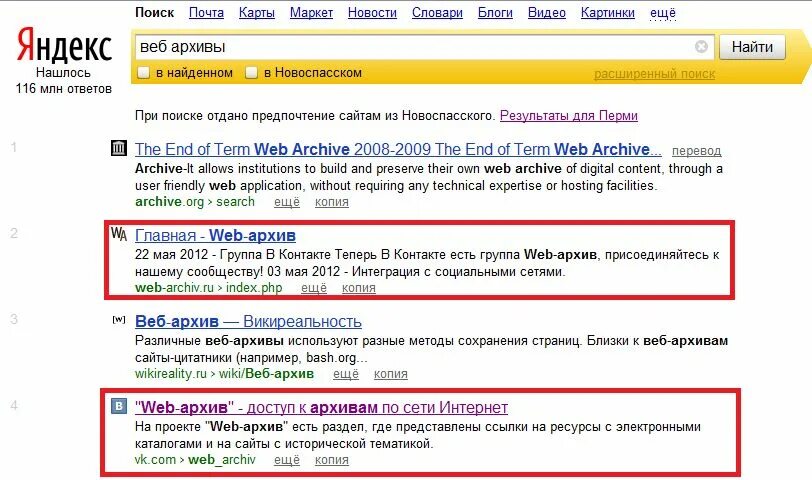Open 'расширенный поиск' link
Viewport: 812px width, 480px height.
click(655, 74)
